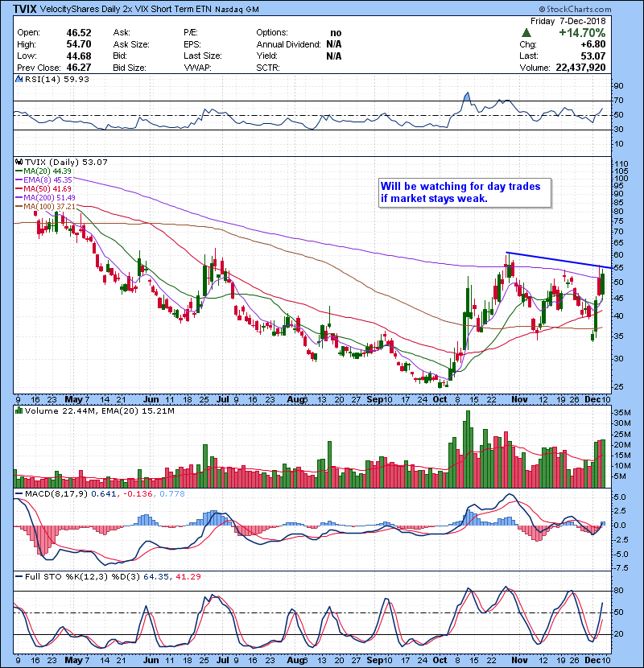Screen dimensions: 644x668
Task: Click the MACD histogram value 0.778
Action: [x=172, y=494]
